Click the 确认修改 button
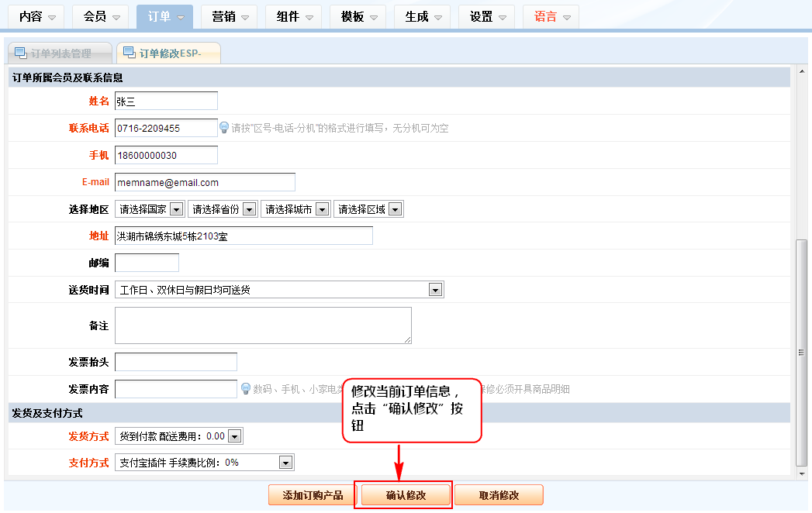The width and height of the screenshot is (812, 513). pos(406,495)
